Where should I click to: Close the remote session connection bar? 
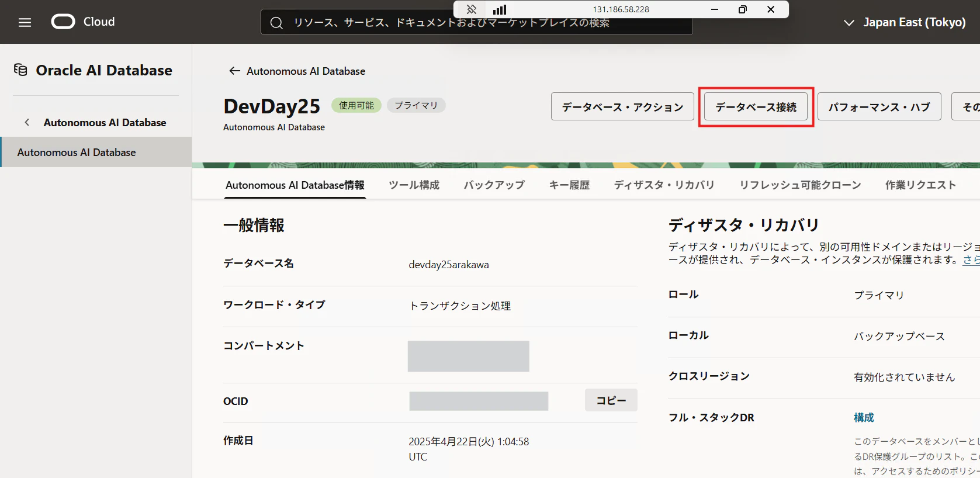pos(771,9)
